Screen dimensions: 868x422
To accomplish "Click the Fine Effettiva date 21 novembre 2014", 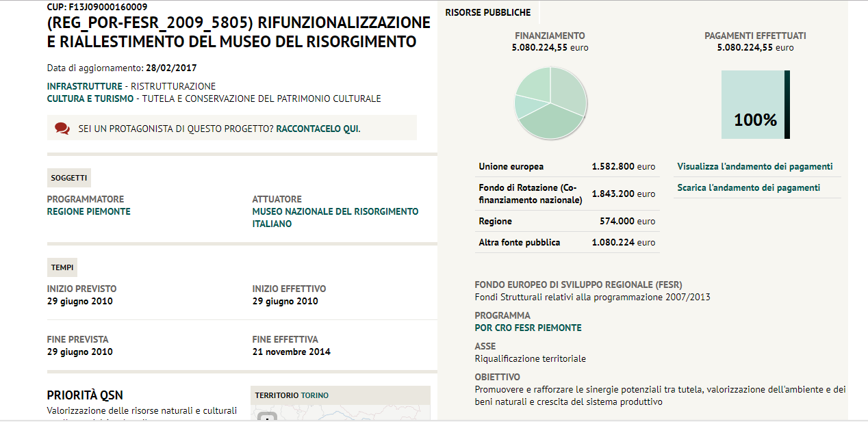I will point(292,352).
